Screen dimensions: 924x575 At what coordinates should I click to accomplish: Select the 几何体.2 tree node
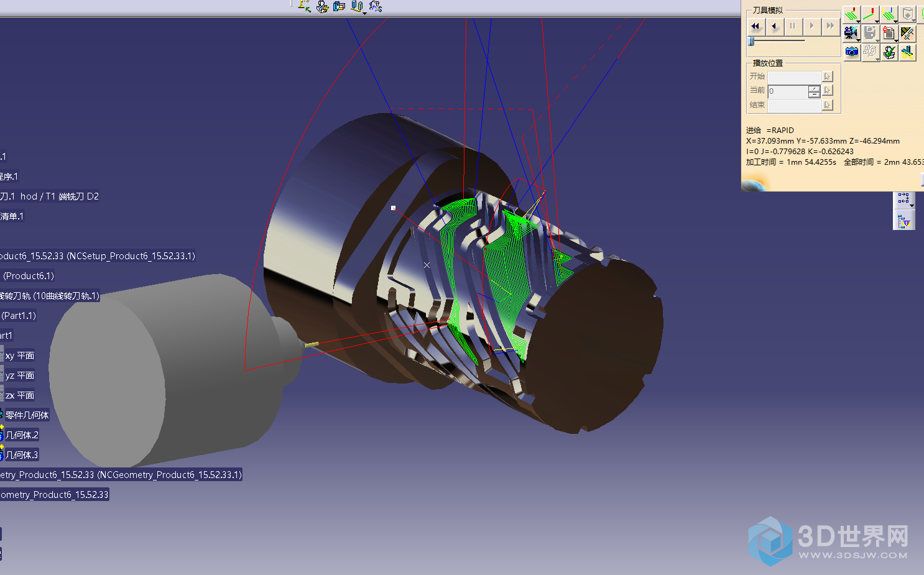(22, 435)
